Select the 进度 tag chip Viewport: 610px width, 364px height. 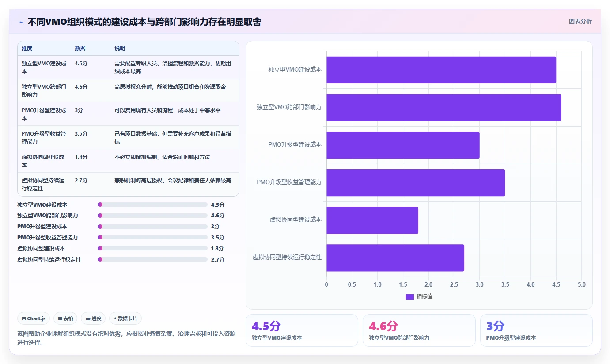(x=93, y=318)
